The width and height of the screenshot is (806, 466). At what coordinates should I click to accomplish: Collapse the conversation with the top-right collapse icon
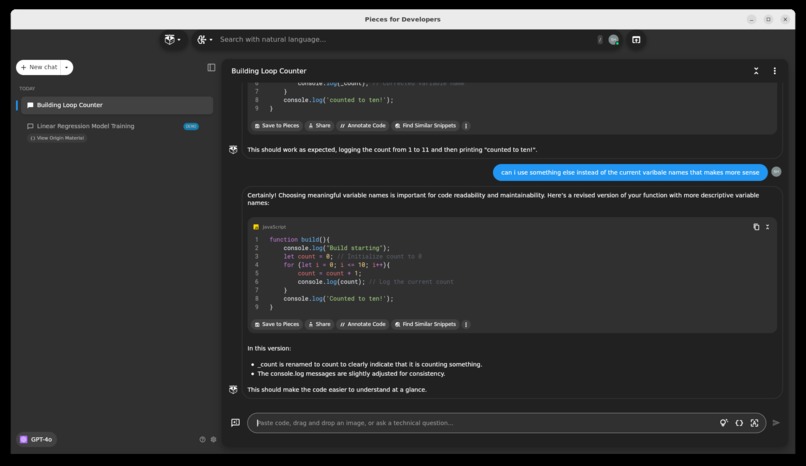(756, 71)
